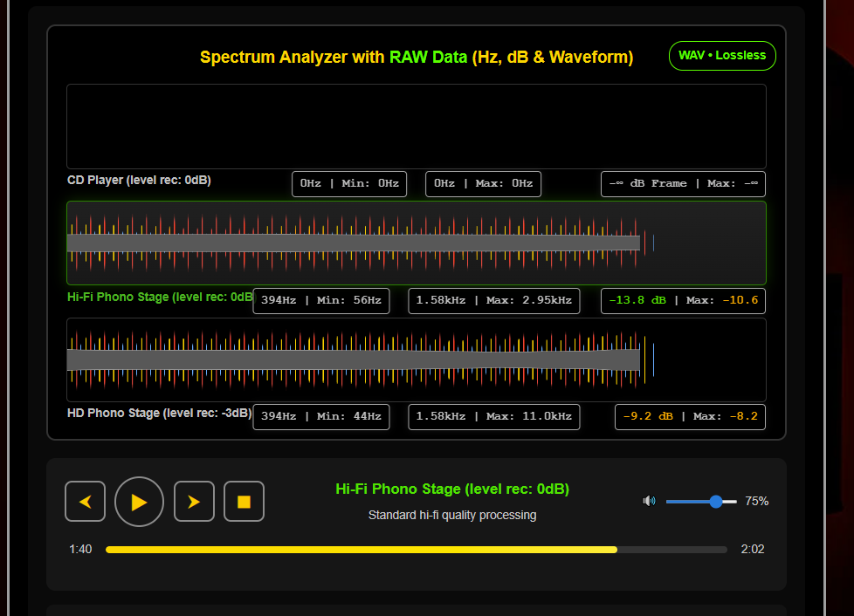Screen dimensions: 854x616
Task: Click the '1.58kHz | Max: 11.0kHz' readout
Action: [x=494, y=417]
